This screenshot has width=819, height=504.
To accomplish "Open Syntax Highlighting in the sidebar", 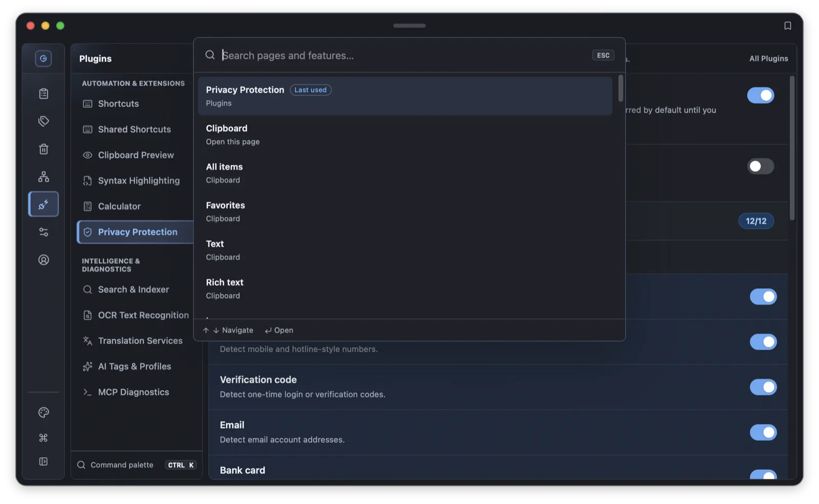I will click(x=135, y=181).
